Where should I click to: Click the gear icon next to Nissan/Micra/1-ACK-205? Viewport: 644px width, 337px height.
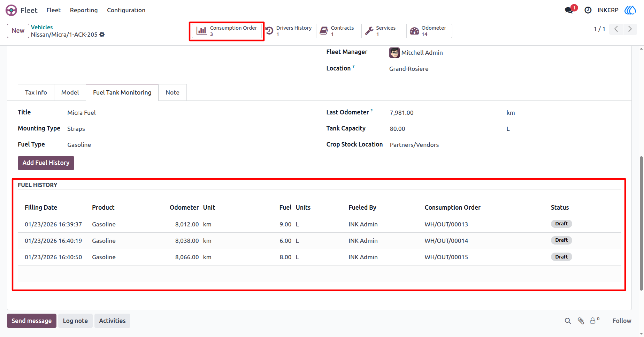coord(102,35)
